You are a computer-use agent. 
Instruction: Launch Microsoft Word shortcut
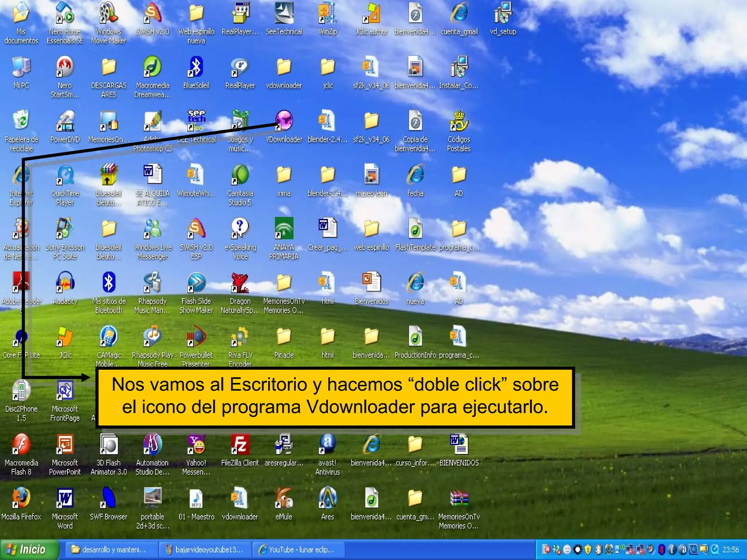[65, 498]
